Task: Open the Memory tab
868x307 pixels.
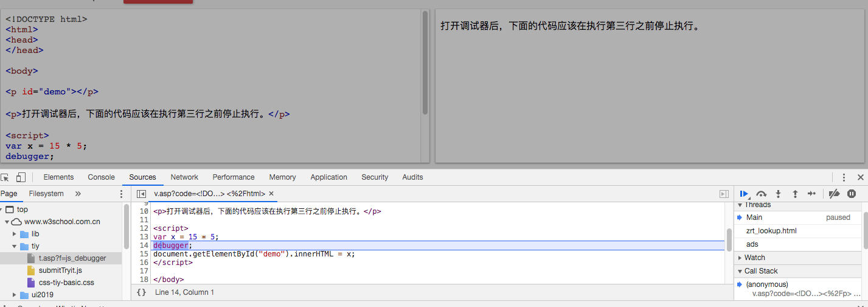Action: pyautogui.click(x=282, y=177)
